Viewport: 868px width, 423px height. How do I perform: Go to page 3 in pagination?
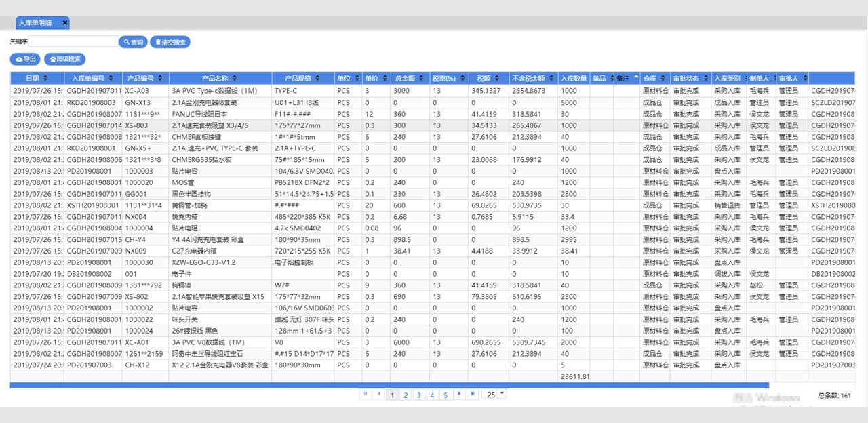pyautogui.click(x=418, y=395)
